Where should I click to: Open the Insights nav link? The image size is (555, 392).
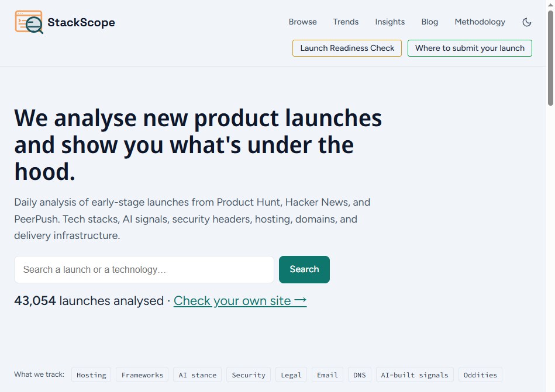pos(389,22)
